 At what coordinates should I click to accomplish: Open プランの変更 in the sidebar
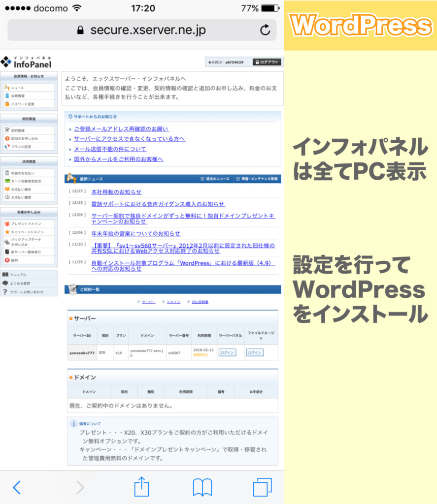tap(29, 147)
